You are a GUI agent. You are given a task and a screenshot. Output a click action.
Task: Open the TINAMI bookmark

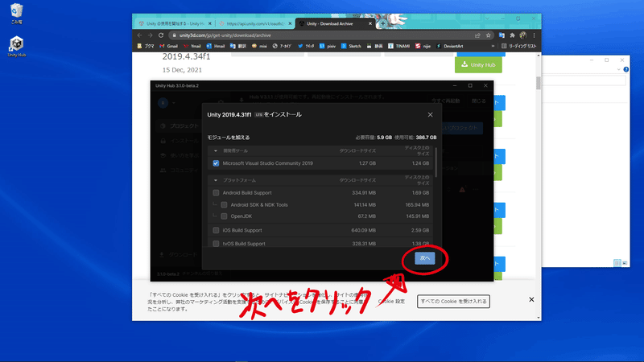coord(399,47)
